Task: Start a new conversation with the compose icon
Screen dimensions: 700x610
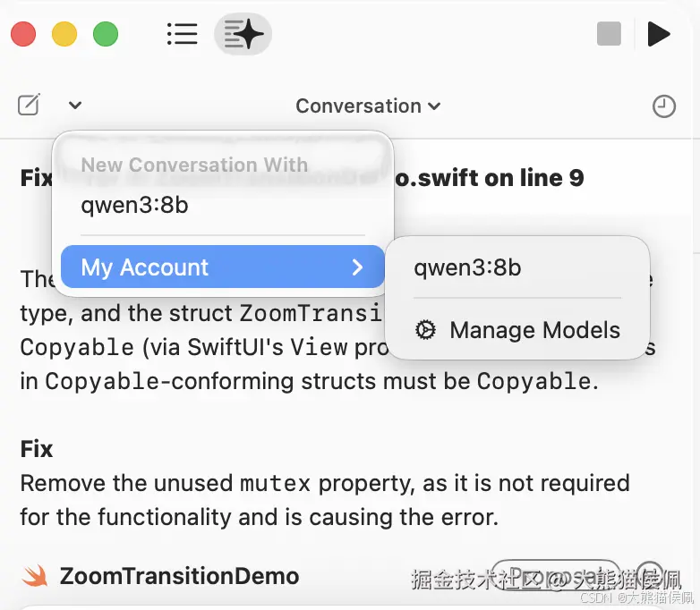Action: (29, 106)
